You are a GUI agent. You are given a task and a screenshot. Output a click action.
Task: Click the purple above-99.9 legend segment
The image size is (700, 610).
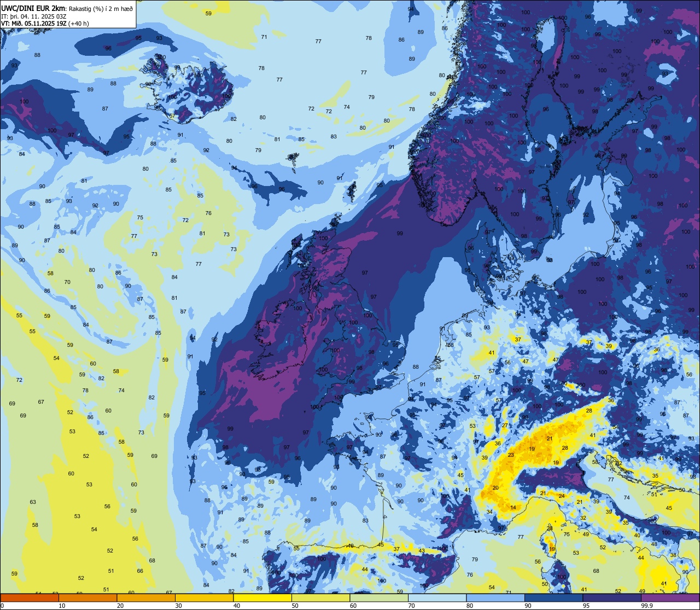(x=670, y=598)
